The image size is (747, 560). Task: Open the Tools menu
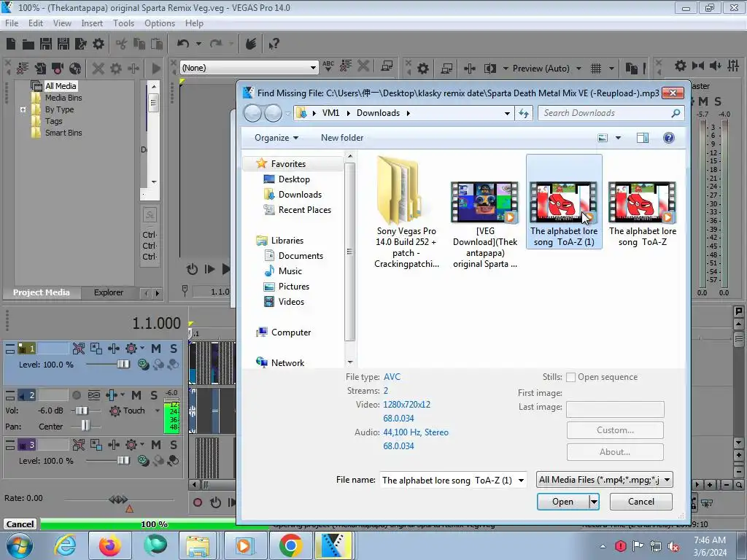click(123, 23)
